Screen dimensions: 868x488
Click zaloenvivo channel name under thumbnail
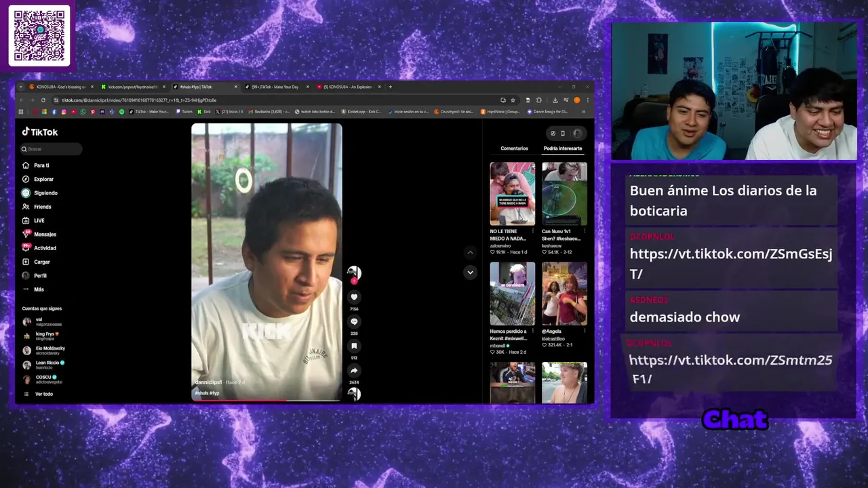pos(500,246)
